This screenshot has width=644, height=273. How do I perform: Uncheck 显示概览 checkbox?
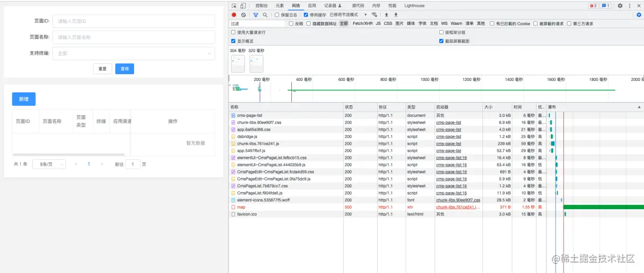[233, 40]
